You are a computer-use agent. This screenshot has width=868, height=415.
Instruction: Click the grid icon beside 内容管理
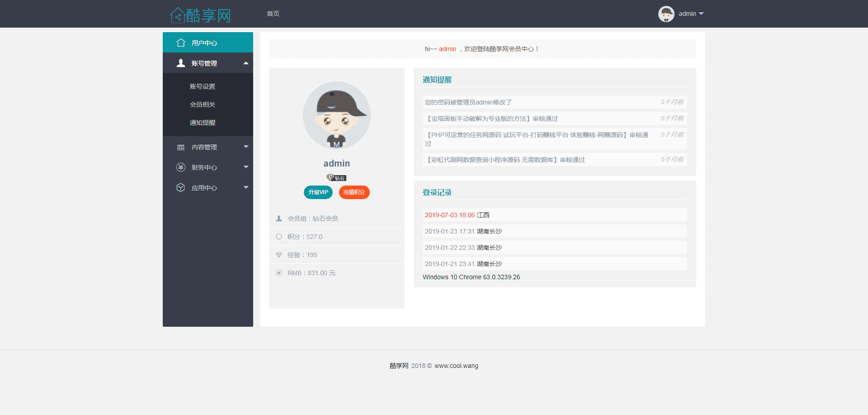coord(180,147)
